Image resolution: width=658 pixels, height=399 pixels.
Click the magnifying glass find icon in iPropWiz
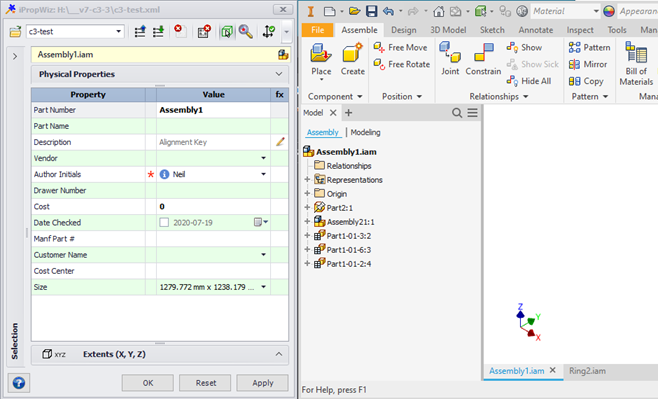click(245, 31)
